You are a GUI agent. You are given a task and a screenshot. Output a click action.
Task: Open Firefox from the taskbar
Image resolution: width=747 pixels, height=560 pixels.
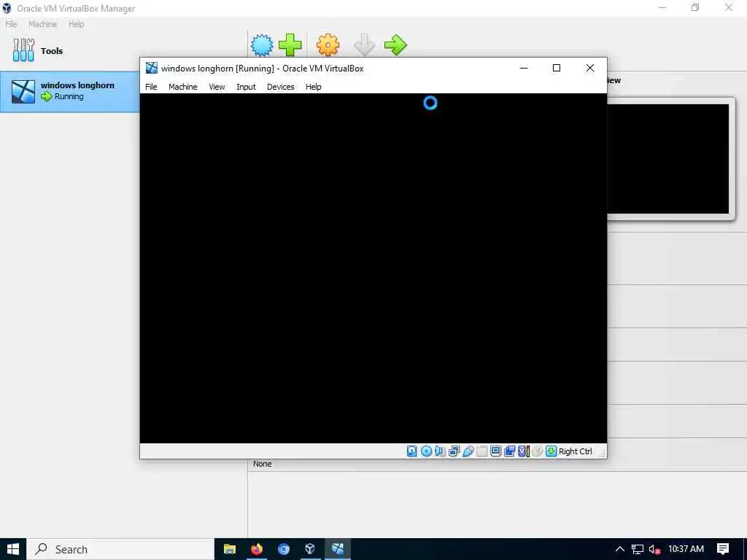257,549
